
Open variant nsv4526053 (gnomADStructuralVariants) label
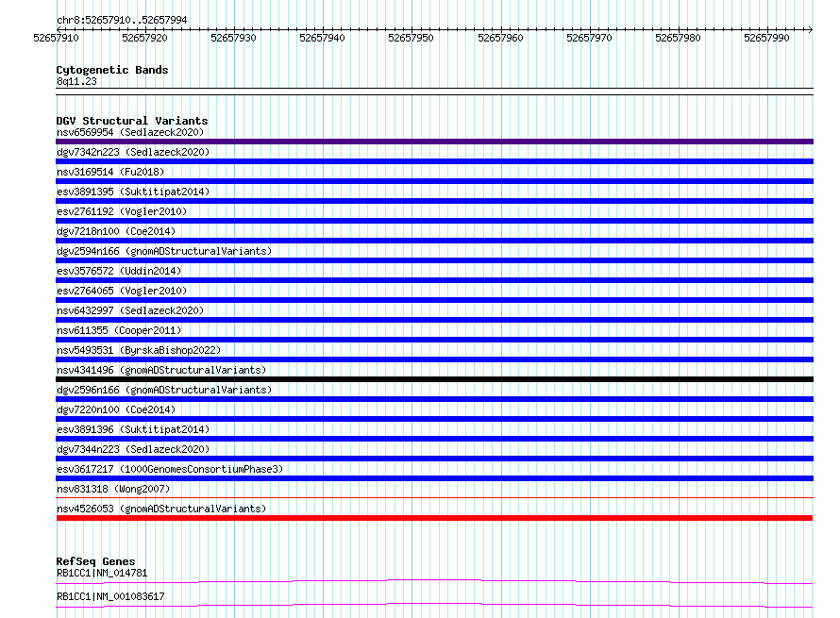click(x=161, y=509)
